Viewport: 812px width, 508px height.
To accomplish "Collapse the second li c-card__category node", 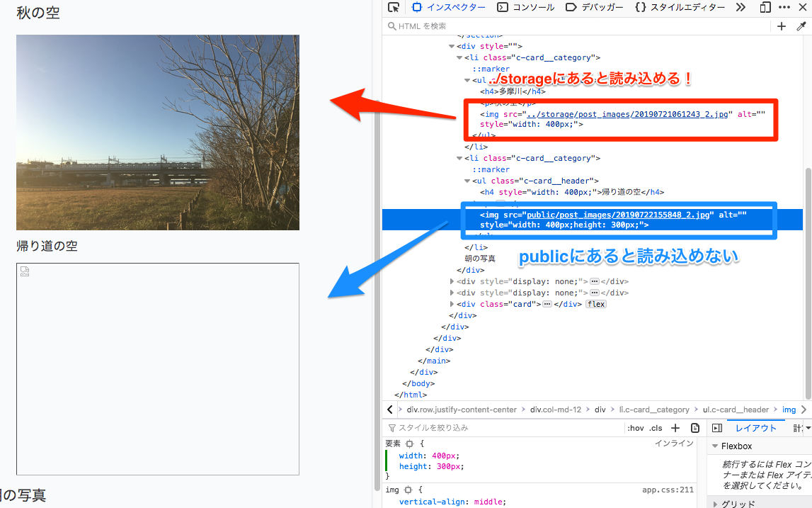I will (x=459, y=158).
